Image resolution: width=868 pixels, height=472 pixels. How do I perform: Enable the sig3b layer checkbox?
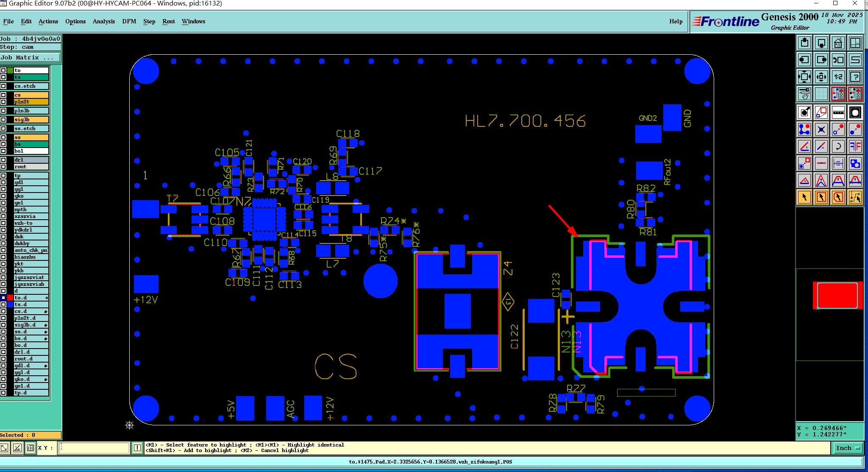[x=3, y=120]
